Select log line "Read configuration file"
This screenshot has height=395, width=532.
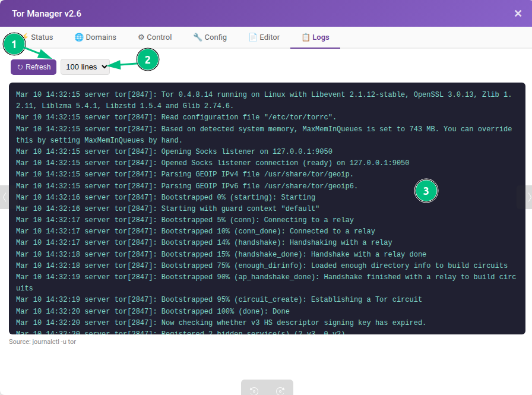point(176,117)
